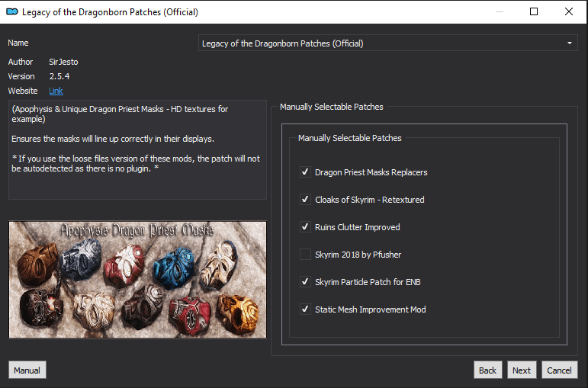Click the Manual button
The width and height of the screenshot is (588, 388).
tap(27, 370)
